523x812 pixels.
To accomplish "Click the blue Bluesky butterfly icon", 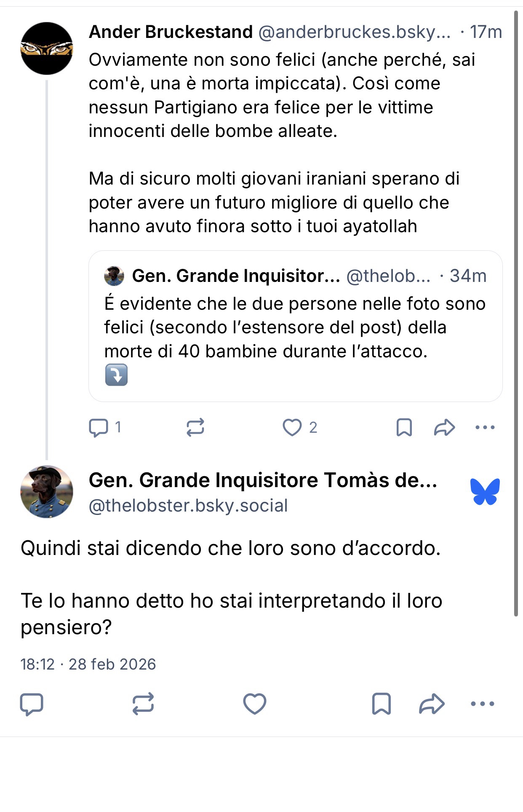I will 485,491.
